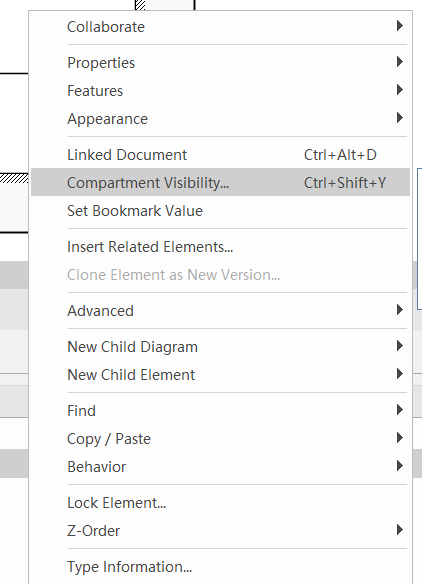The height and width of the screenshot is (584, 422).
Task: Open the Find submenu
Action: pos(220,410)
